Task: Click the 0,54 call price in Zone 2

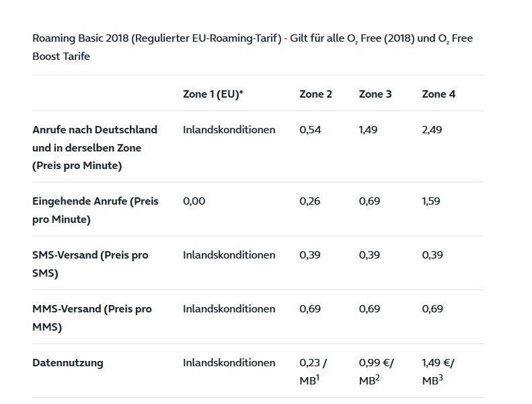Action: [310, 130]
